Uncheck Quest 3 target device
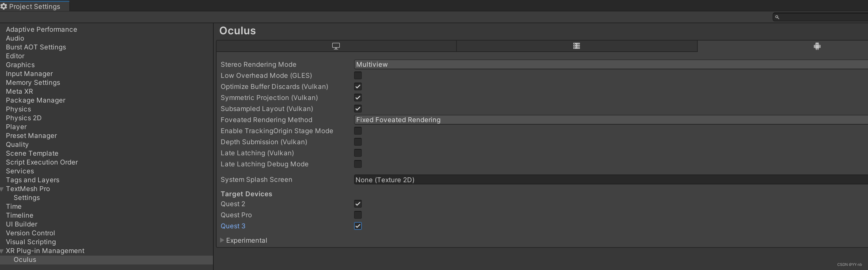Viewport: 868px width, 270px height. [x=358, y=226]
